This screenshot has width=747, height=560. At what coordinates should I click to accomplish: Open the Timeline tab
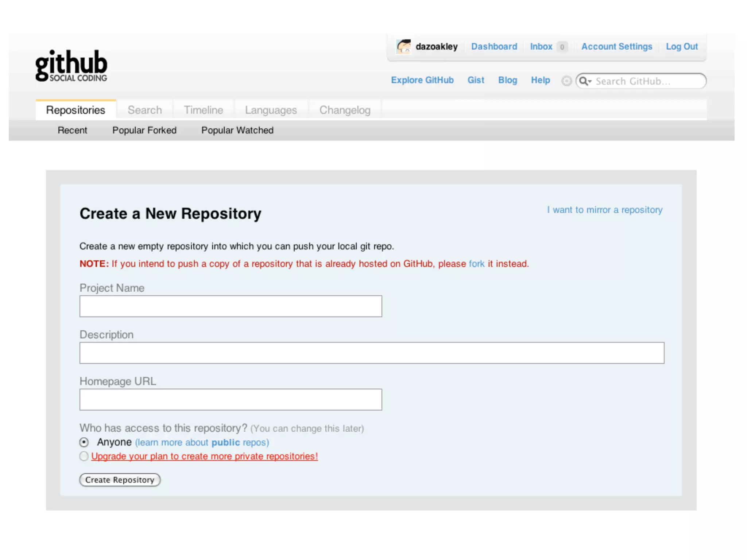pos(203,110)
